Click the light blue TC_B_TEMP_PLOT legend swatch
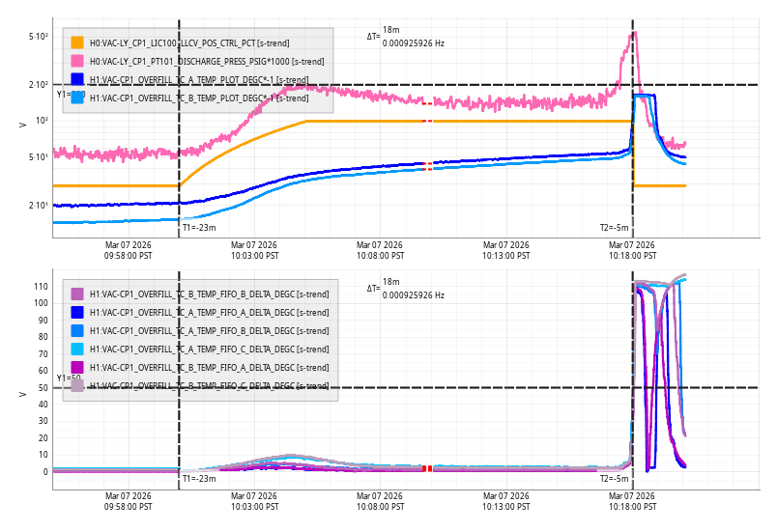Image resolution: width=777 pixels, height=532 pixels. [x=77, y=98]
